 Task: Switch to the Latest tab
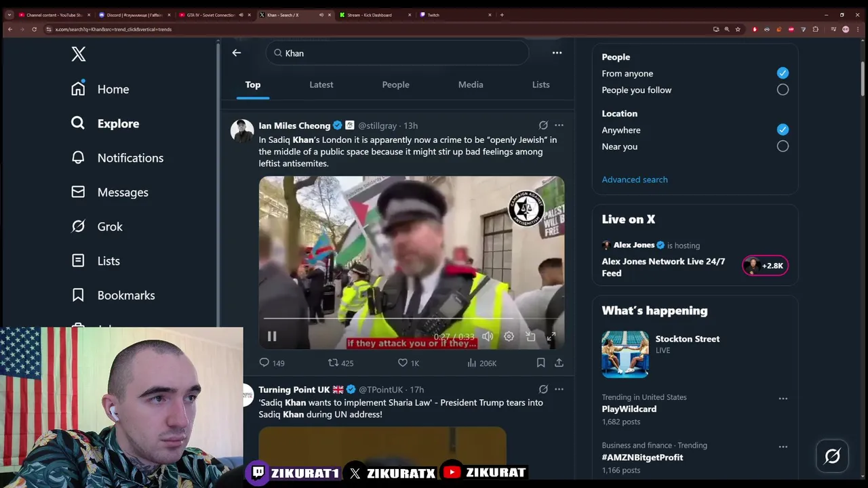pyautogui.click(x=321, y=85)
